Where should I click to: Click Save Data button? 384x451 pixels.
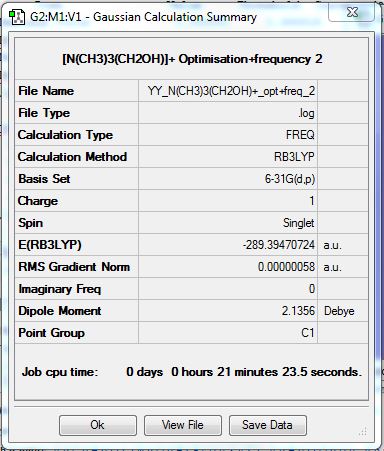(267, 425)
